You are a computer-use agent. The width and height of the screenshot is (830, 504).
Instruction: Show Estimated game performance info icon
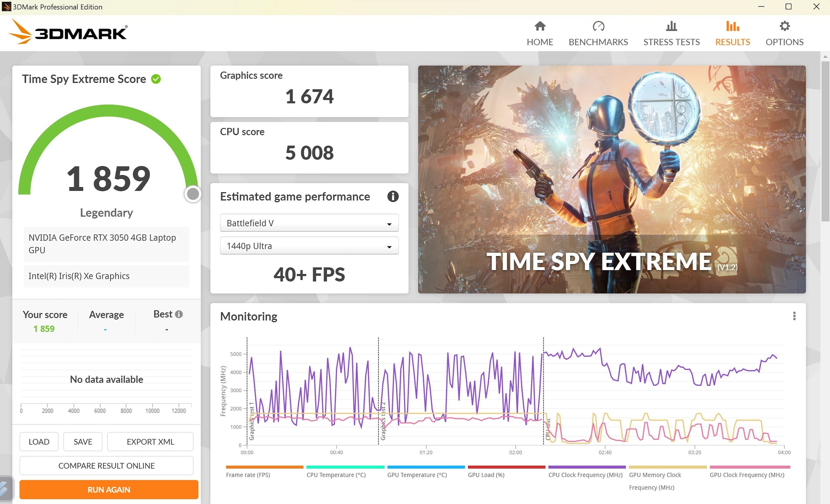click(x=393, y=196)
